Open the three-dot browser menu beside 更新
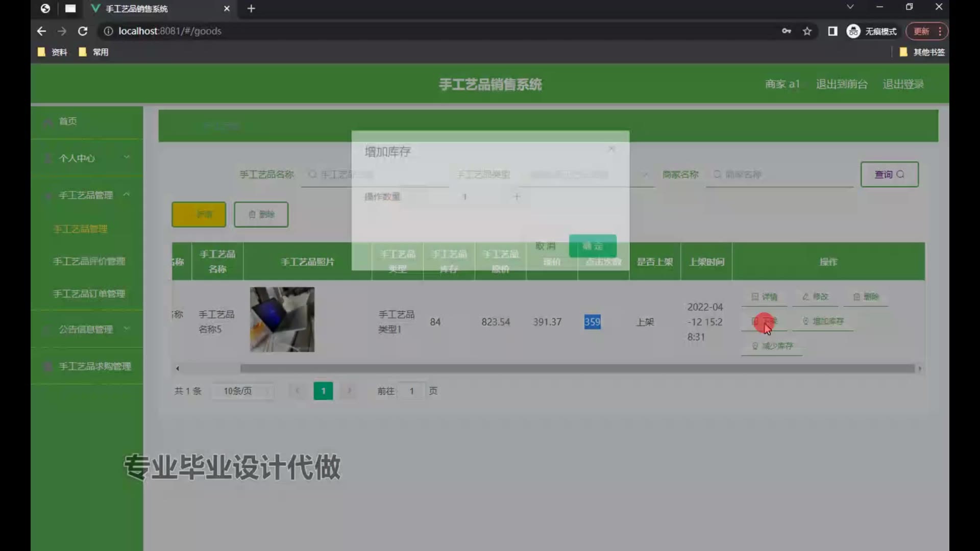This screenshot has width=980, height=551. (x=940, y=31)
